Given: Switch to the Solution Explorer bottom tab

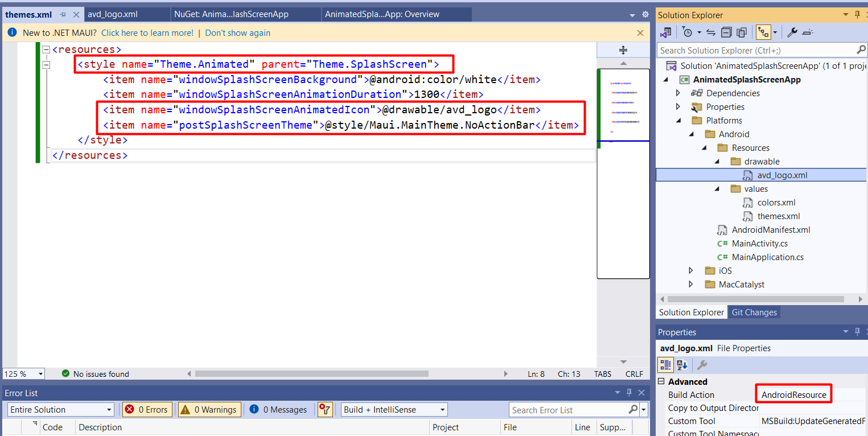Looking at the screenshot, I should 692,312.
